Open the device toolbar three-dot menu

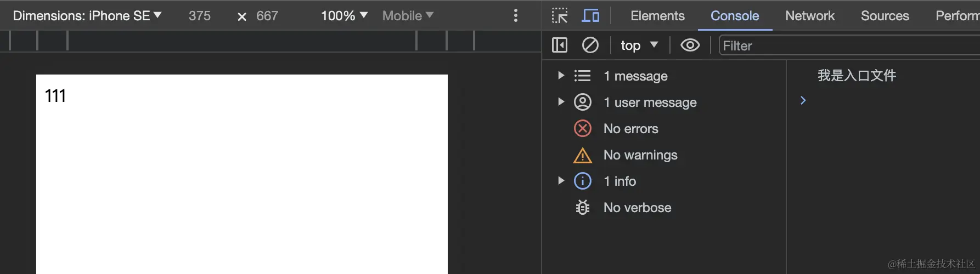pos(516,16)
